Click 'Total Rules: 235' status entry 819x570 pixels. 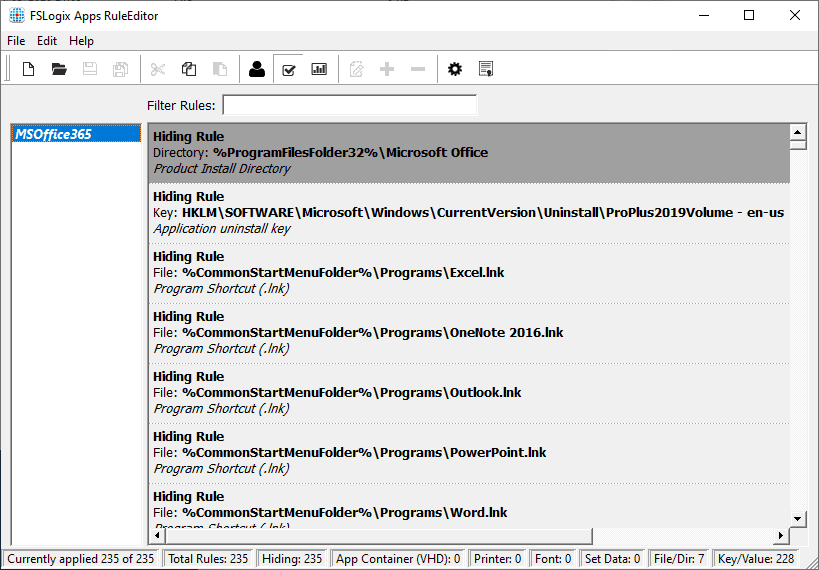pos(208,559)
